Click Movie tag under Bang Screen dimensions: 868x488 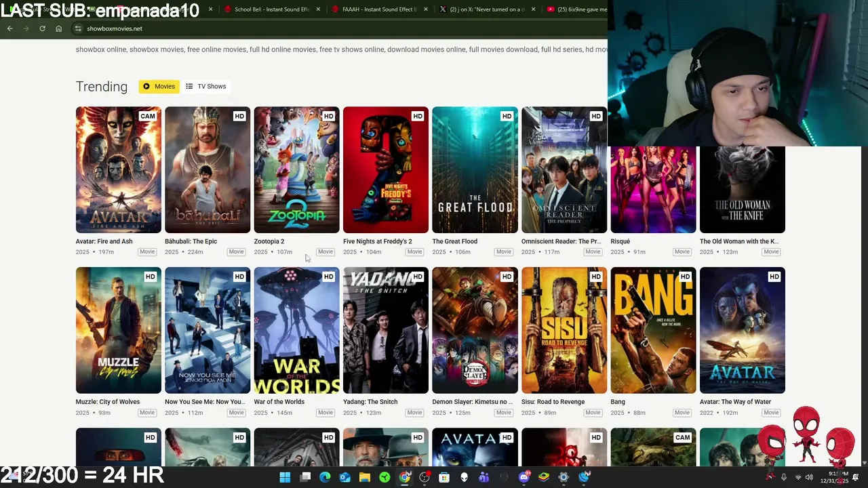tap(682, 413)
